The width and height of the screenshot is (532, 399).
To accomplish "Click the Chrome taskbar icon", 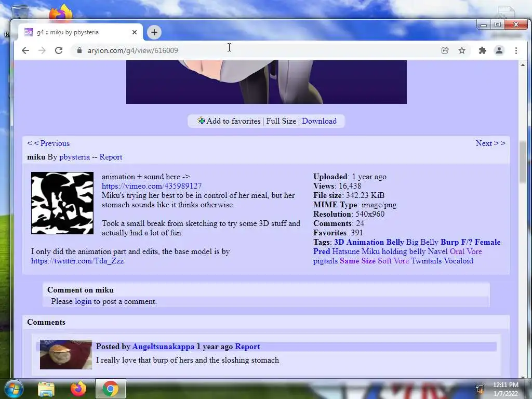I will [111, 389].
